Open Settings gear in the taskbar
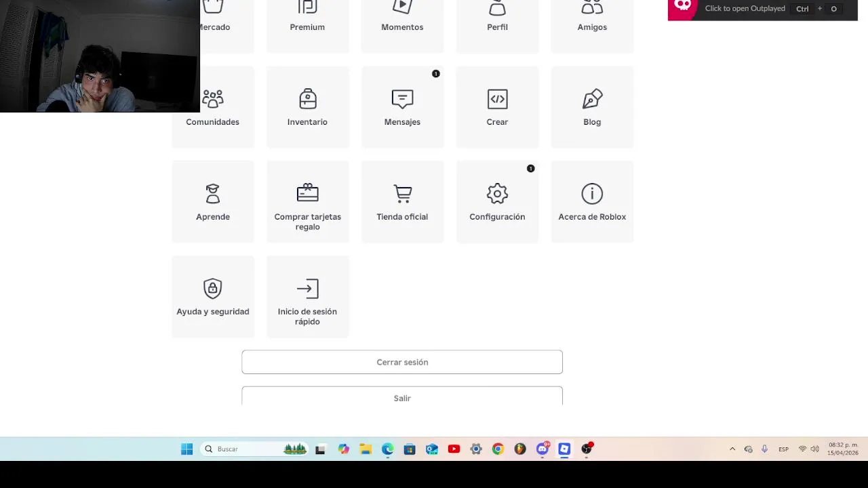868x488 pixels. 476,449
